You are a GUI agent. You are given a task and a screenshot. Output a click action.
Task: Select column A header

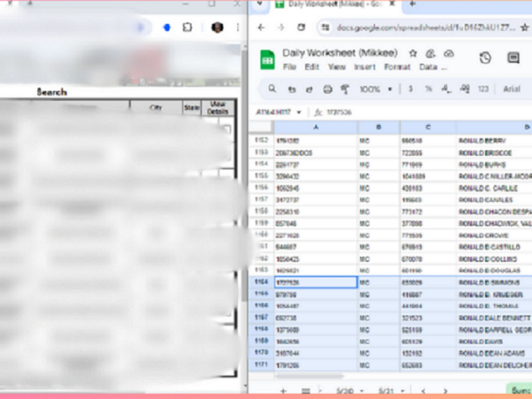pos(315,127)
